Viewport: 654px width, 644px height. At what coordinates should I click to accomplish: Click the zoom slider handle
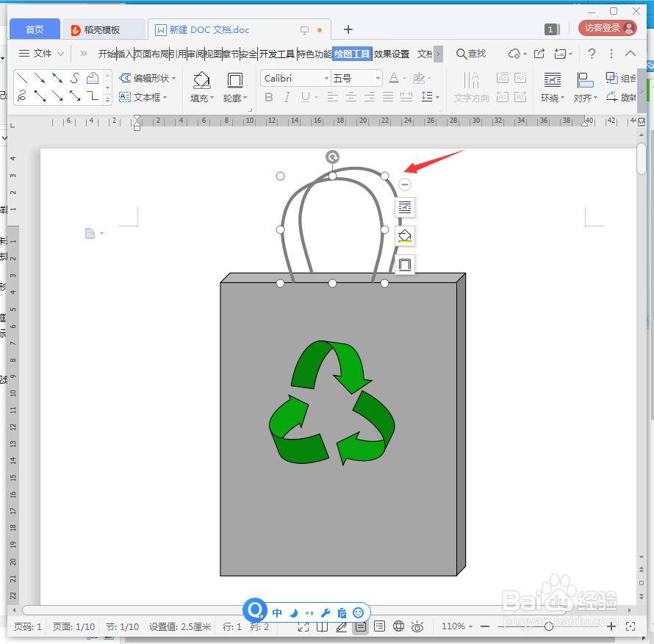pos(549,626)
